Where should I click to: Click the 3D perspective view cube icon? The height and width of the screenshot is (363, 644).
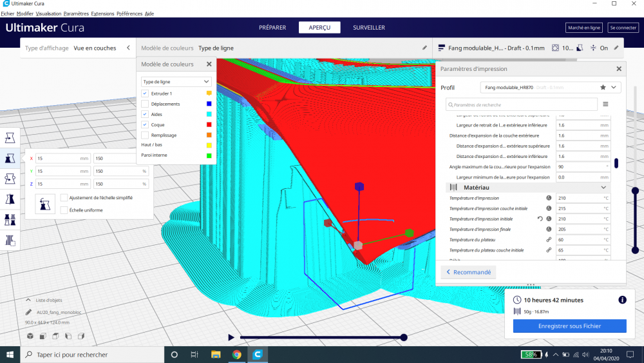click(x=30, y=336)
